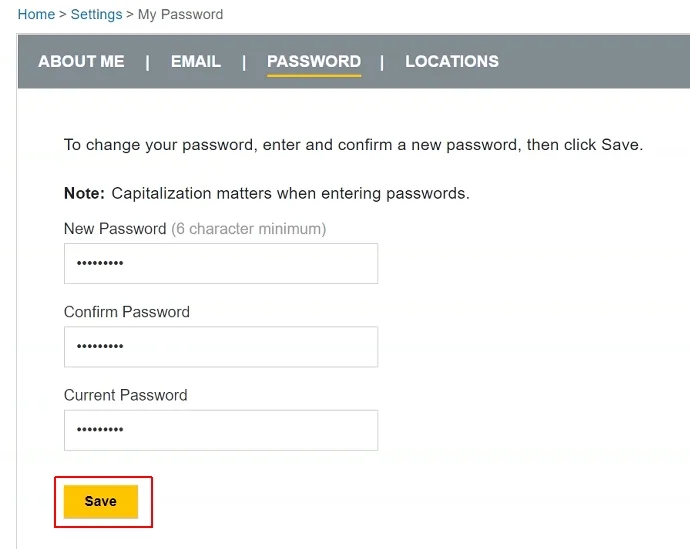The image size is (690, 549).
Task: Click the Current Password label
Action: [126, 395]
